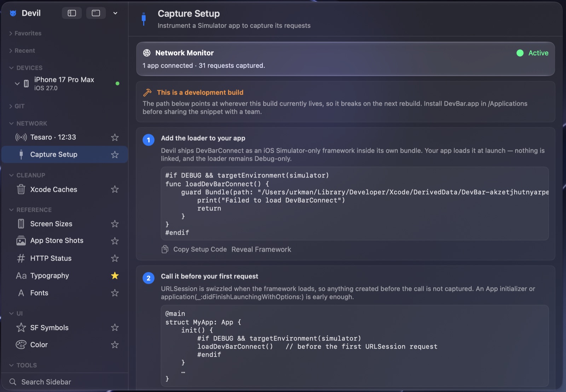
Task: Toggle the Capture Setup favorite star
Action: pos(115,155)
